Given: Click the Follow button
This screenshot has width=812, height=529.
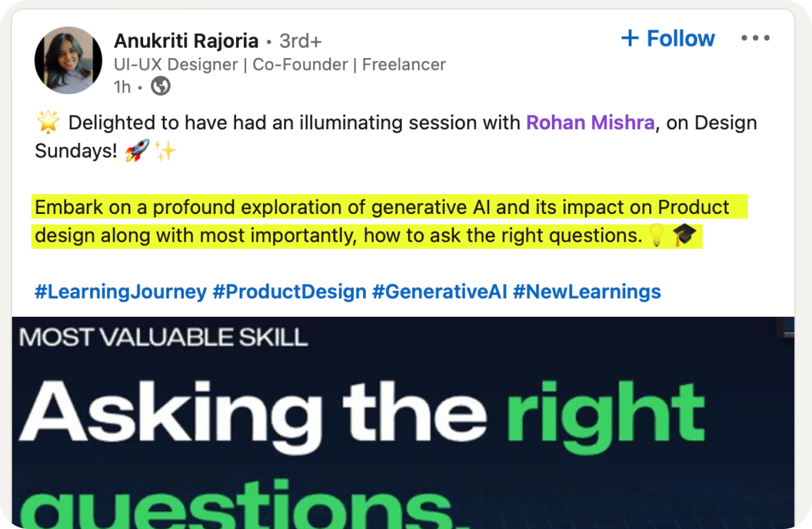Looking at the screenshot, I should click(x=668, y=38).
